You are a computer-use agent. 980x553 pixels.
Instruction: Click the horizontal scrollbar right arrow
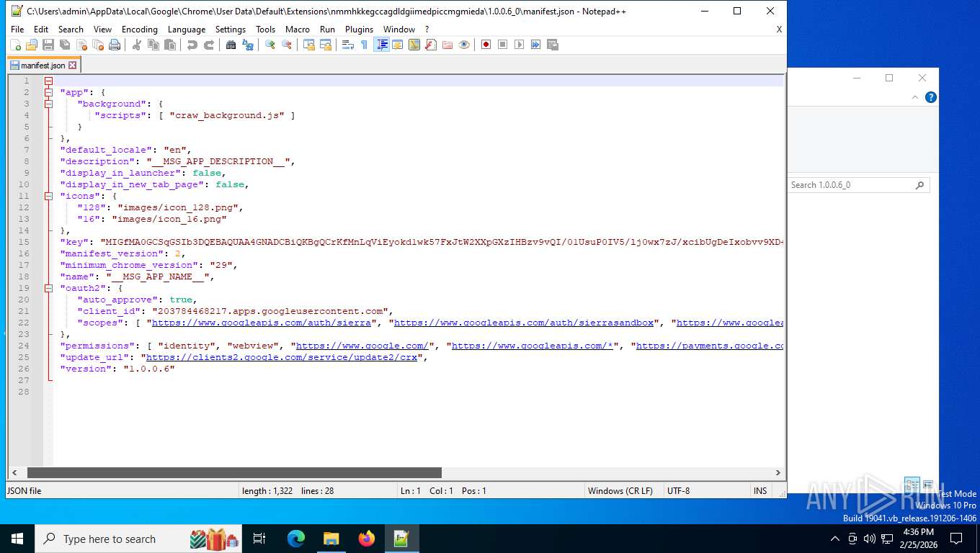pyautogui.click(x=778, y=473)
